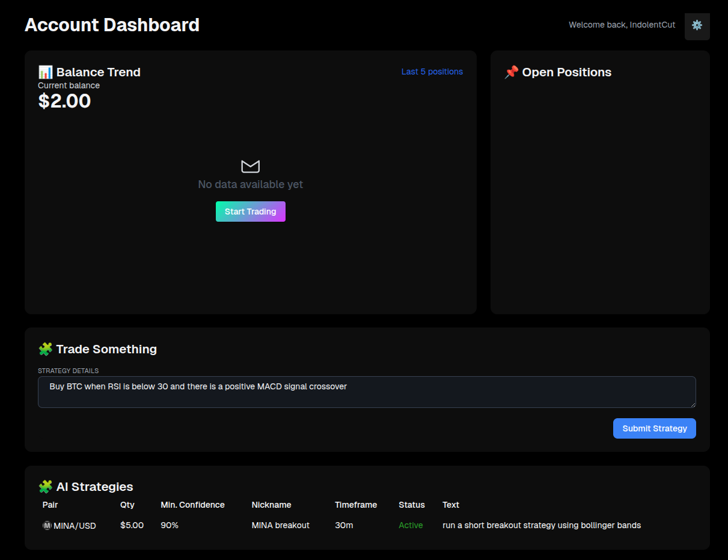The width and height of the screenshot is (728, 560).
Task: Expand the Min. Confidence column
Action: 192,505
